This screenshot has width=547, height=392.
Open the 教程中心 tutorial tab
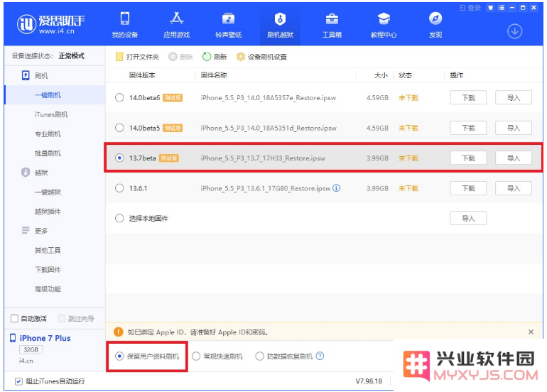pyautogui.click(x=384, y=24)
